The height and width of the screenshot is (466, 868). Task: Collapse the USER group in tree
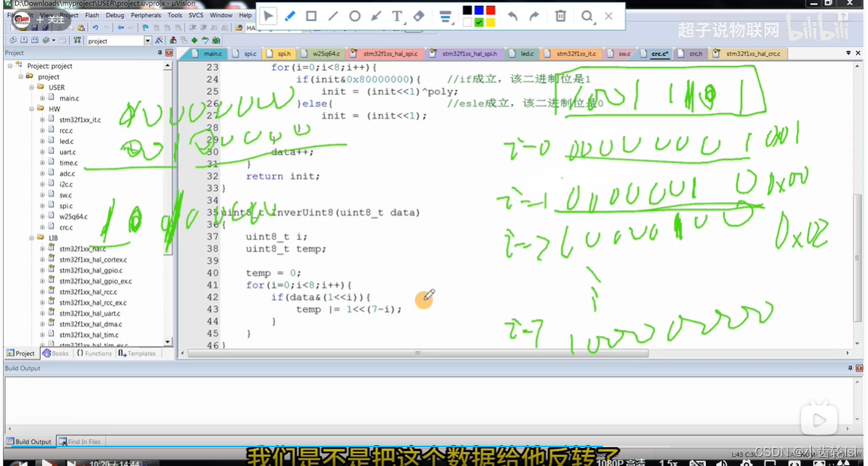[32, 88]
